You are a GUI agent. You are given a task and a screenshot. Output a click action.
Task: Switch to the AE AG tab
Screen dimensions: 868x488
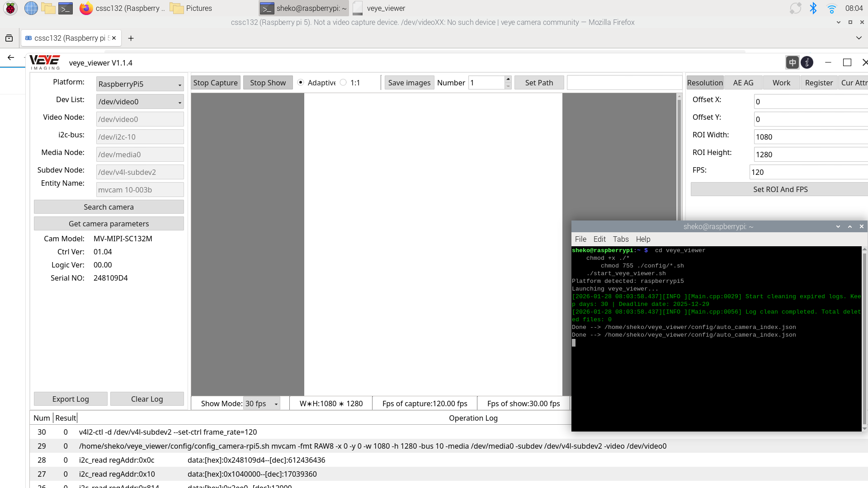click(743, 83)
